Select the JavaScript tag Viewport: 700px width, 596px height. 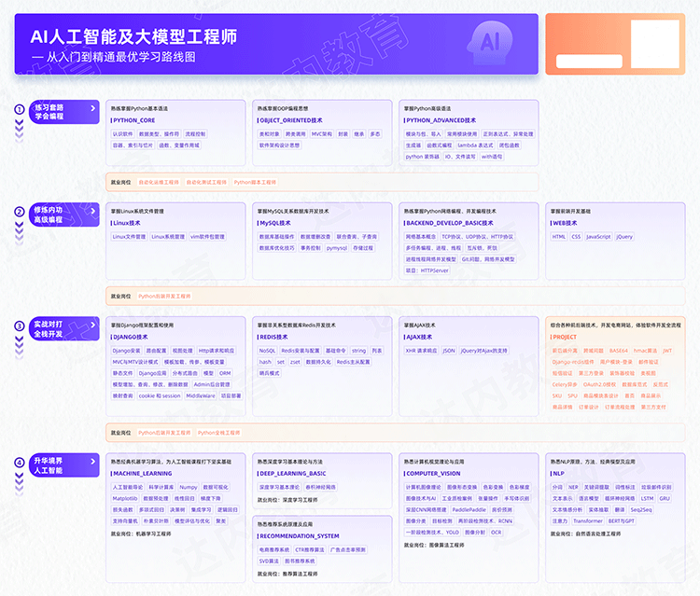598,236
